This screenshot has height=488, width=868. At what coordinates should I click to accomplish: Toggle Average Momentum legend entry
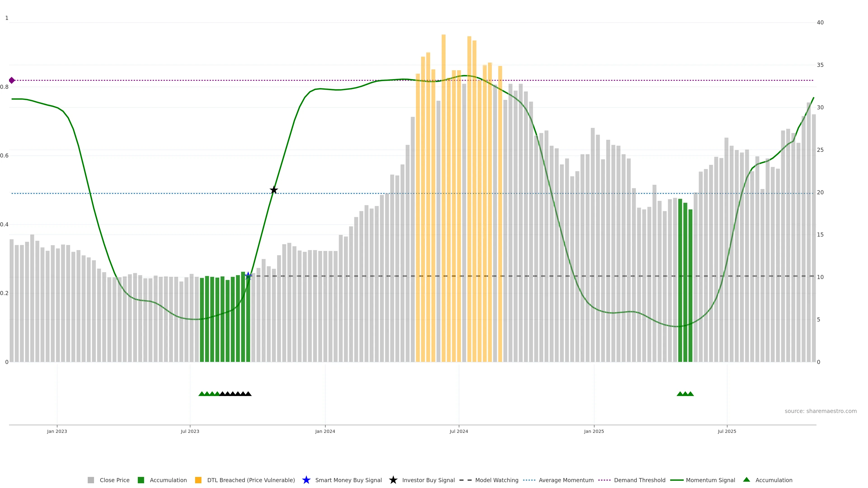[x=566, y=480]
